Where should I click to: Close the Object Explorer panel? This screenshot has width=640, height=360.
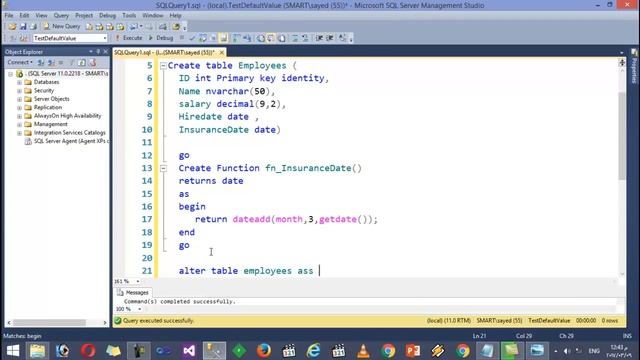(105, 52)
